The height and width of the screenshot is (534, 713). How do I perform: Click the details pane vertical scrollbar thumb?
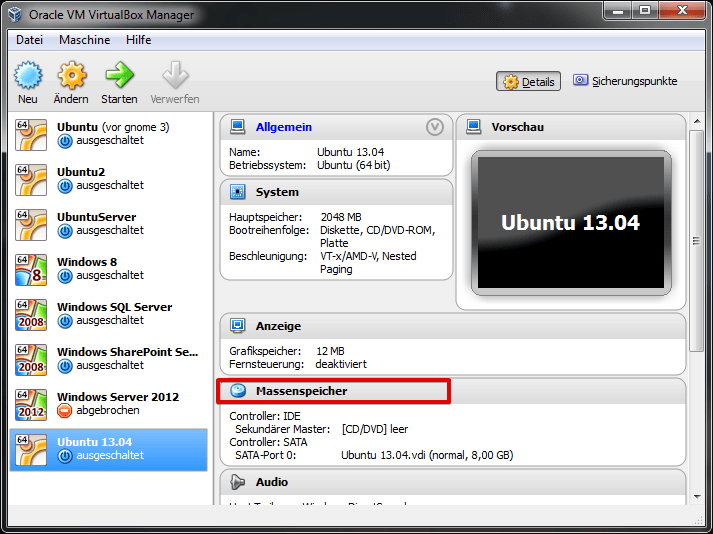point(696,241)
